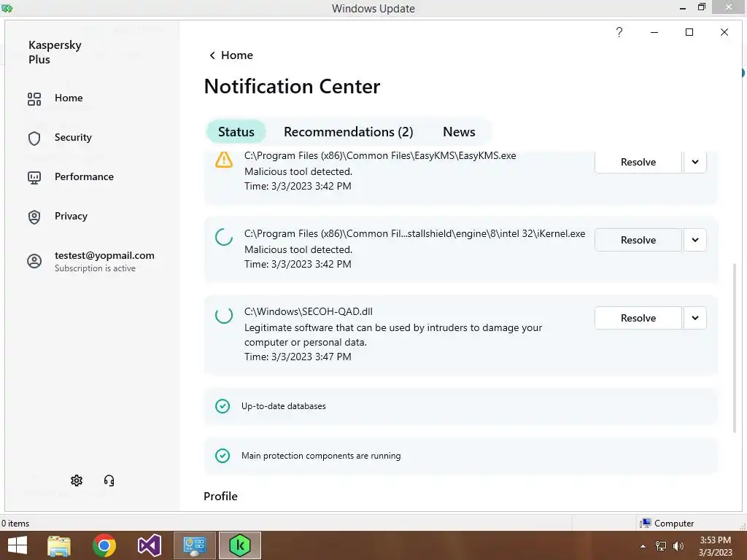Resolve the EasyKMS.exe detection
This screenshot has height=560, width=747.
[638, 162]
